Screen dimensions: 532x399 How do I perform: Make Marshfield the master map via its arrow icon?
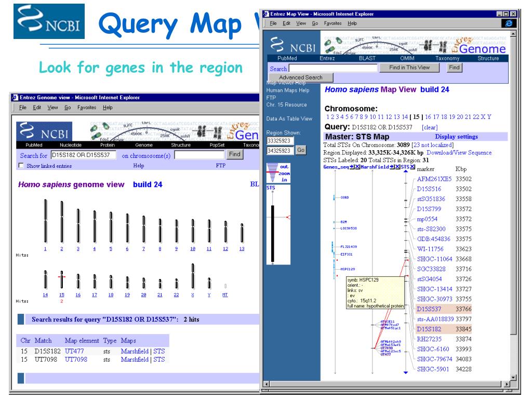(392, 167)
